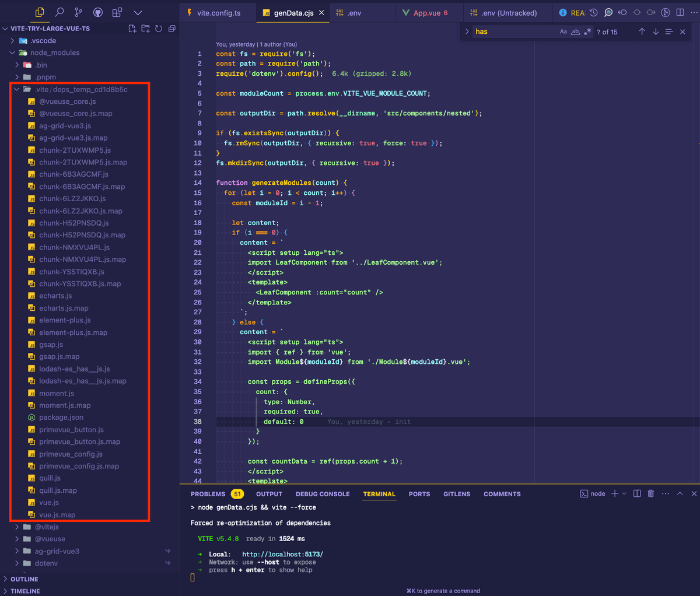Open the GitHub panel in the activity bar
Viewport: 700px width, 596px height.
tap(98, 12)
